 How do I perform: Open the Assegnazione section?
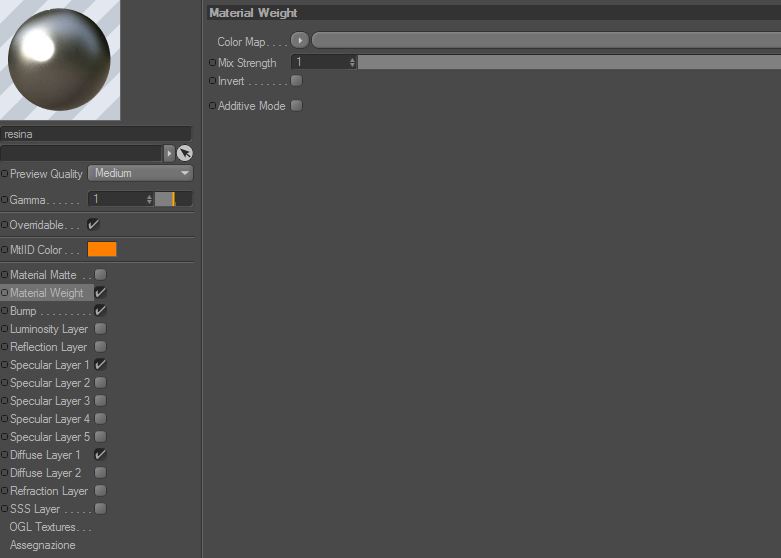click(42, 545)
